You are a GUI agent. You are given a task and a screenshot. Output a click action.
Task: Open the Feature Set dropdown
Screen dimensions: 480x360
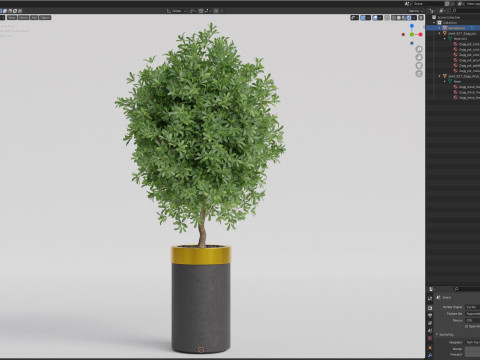(x=473, y=314)
